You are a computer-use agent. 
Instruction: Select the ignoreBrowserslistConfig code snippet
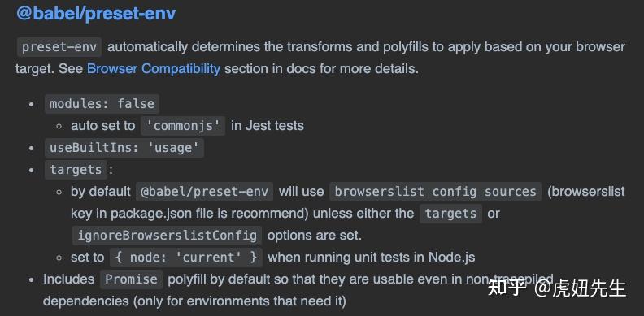point(168,236)
